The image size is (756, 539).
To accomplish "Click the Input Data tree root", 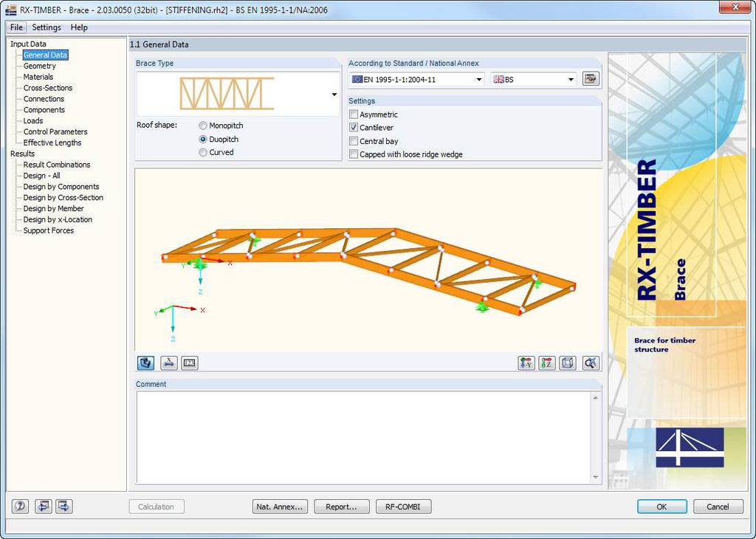I will pyautogui.click(x=28, y=44).
